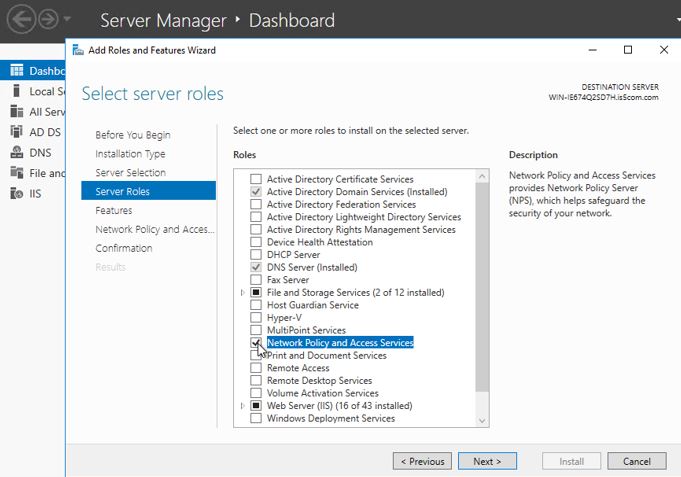Check Device Health Attestation box
Screen dimensions: 681x477
(x=256, y=242)
